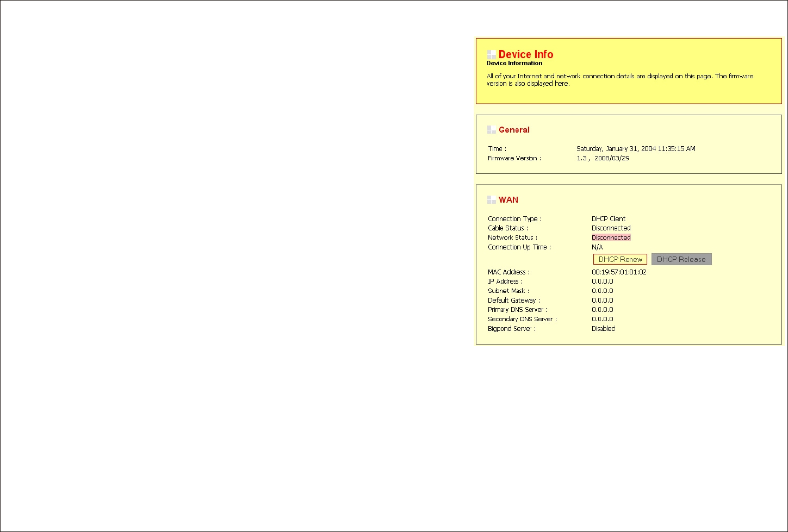Click the DHCP Client connection type value
The height and width of the screenshot is (532, 788).
(x=609, y=219)
